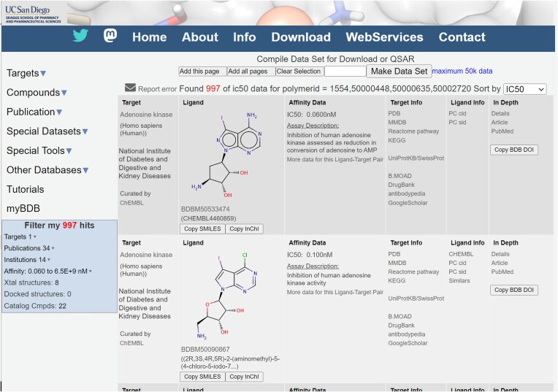Viewport: 558px width, 392px height.
Task: Click the Clear Selection button
Action: [299, 71]
